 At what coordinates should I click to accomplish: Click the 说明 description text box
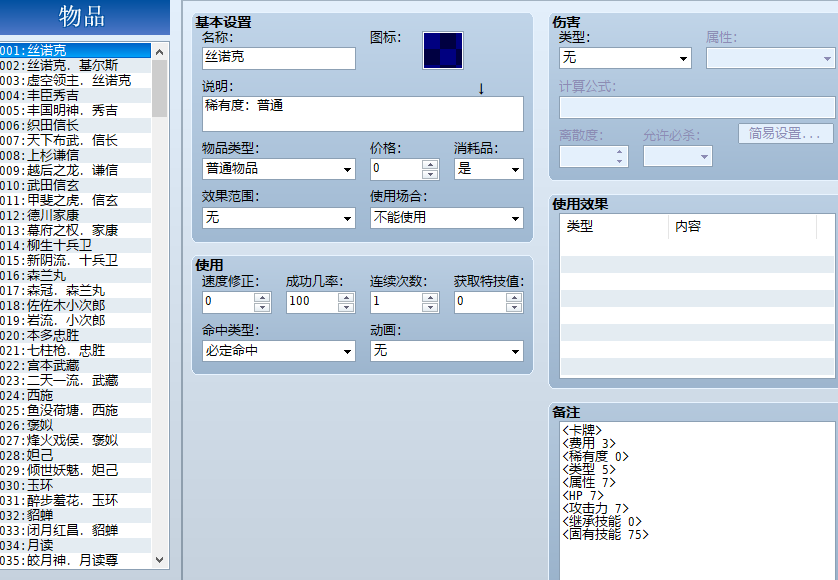pyautogui.click(x=362, y=113)
